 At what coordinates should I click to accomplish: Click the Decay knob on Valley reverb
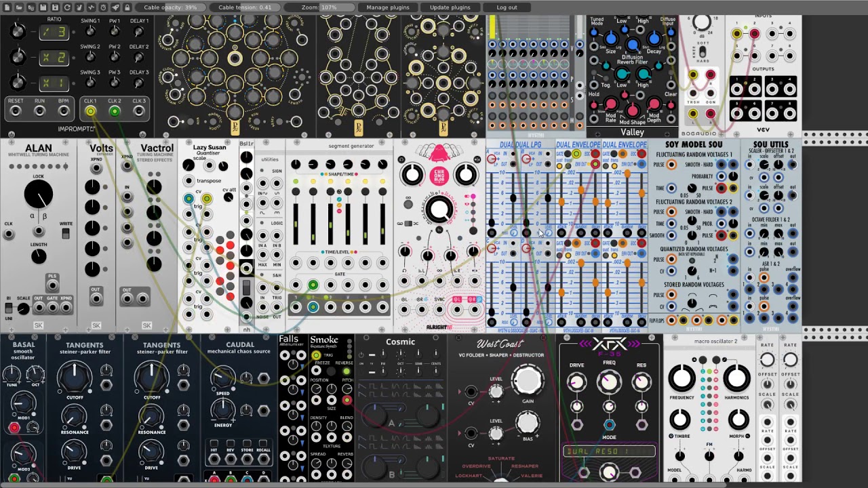[x=654, y=39]
